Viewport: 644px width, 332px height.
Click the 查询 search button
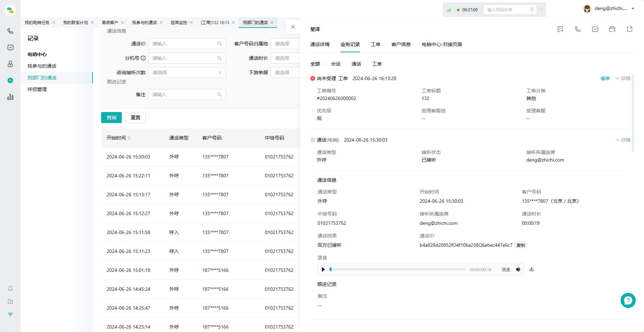pyautogui.click(x=111, y=118)
